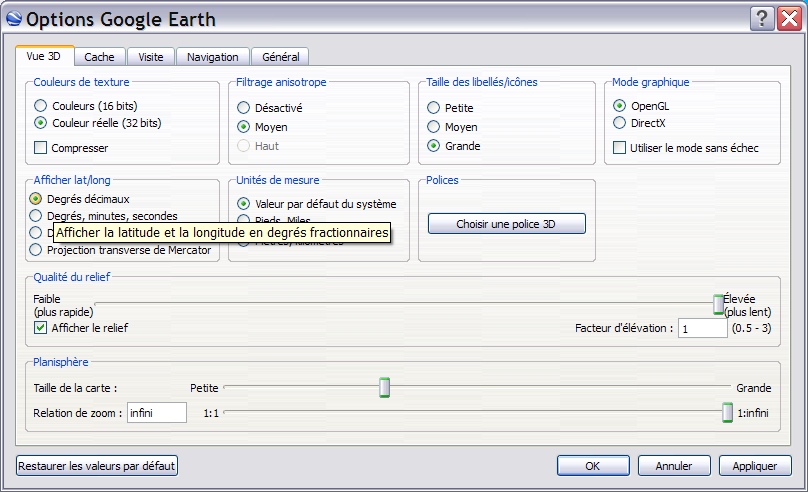The width and height of the screenshot is (808, 492).
Task: Click the Taille de la carte slider handle
Action: point(384,387)
